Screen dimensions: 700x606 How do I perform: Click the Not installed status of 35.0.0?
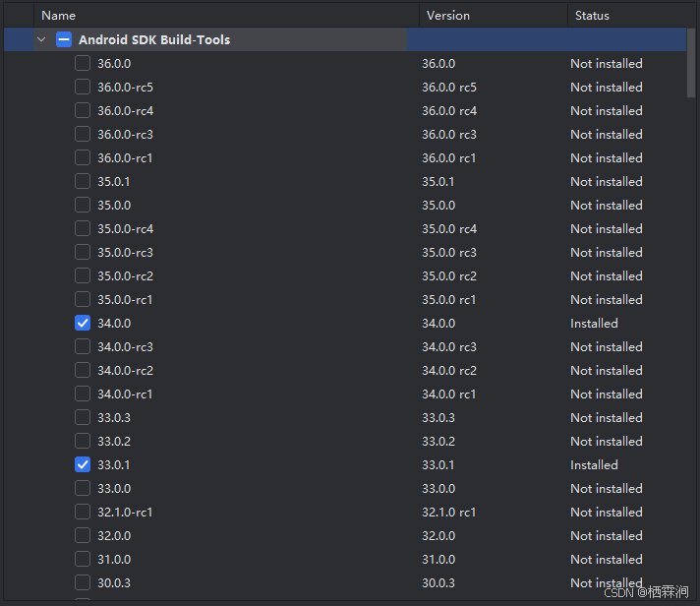607,206
